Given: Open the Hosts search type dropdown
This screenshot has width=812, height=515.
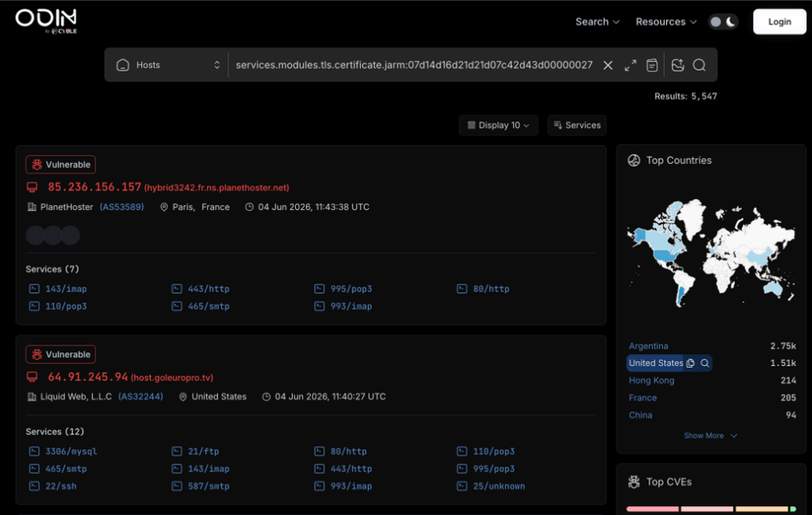Looking at the screenshot, I should coord(167,65).
